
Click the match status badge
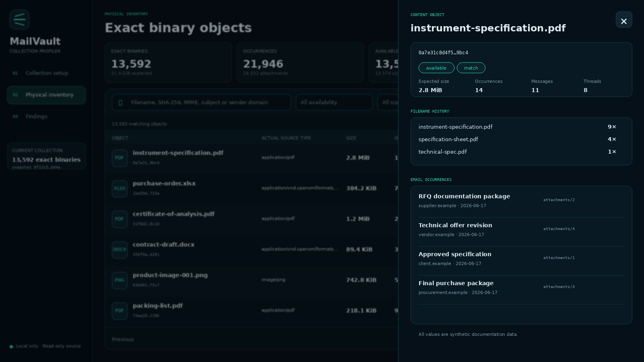coord(471,68)
